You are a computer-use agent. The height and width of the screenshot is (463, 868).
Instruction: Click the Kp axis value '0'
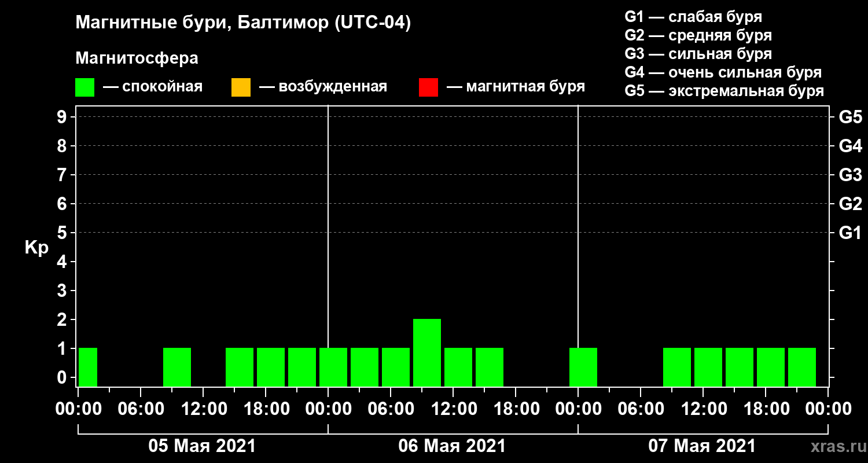pos(63,378)
